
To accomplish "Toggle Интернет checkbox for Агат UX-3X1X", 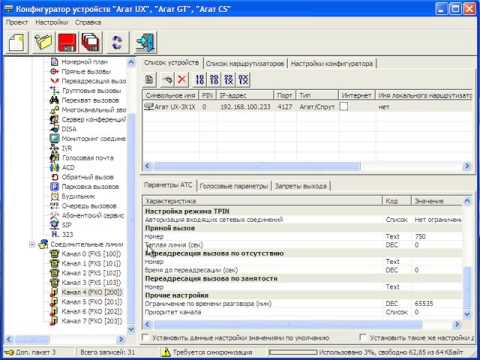I will 344,107.
